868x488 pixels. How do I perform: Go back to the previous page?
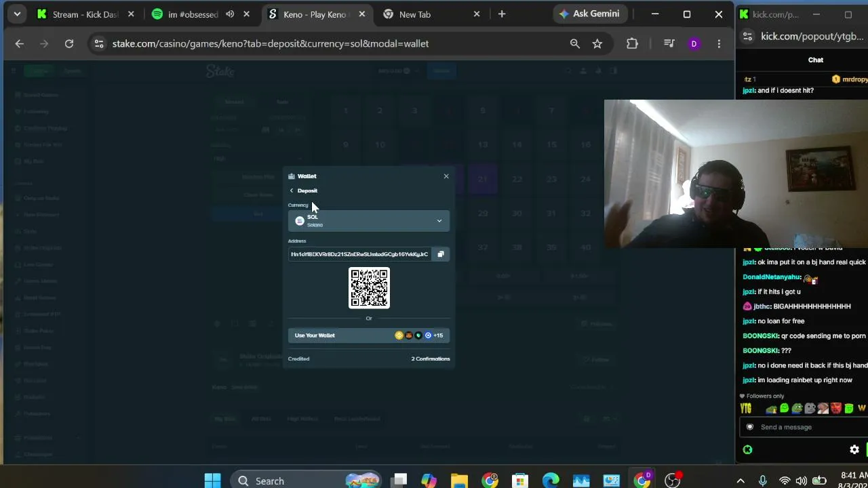(19, 43)
